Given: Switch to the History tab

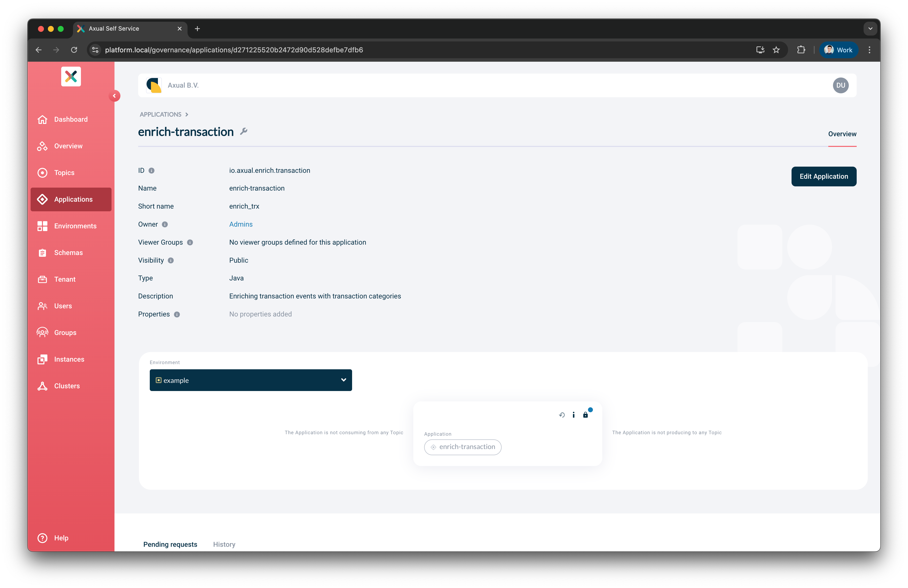Looking at the screenshot, I should (x=224, y=544).
